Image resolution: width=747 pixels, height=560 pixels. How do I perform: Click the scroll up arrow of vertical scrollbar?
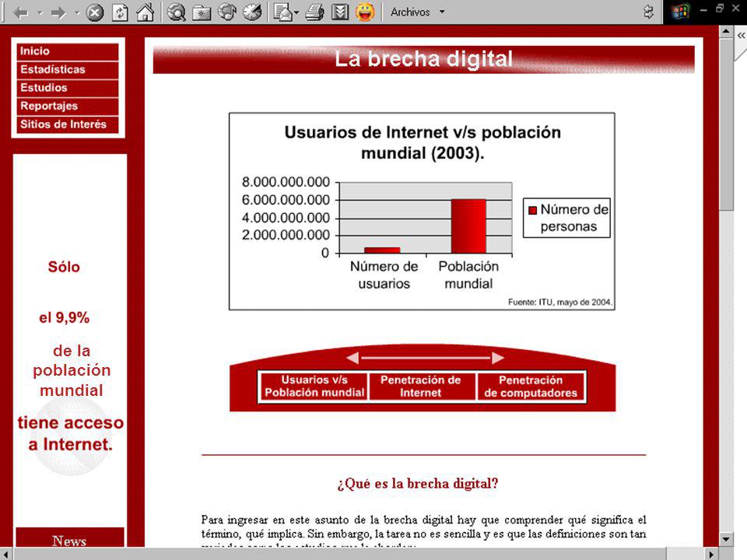coord(726,32)
